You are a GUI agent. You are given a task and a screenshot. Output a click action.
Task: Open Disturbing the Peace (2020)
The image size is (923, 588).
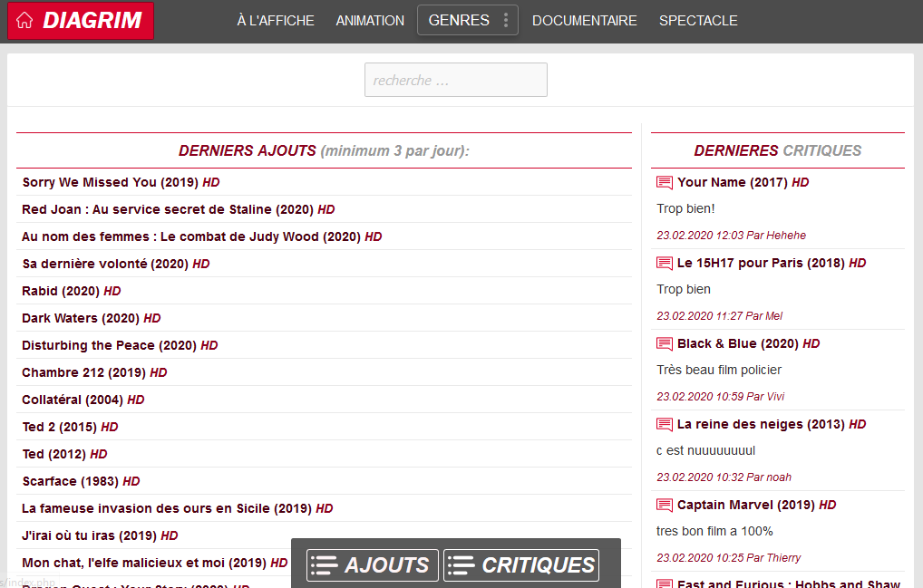[x=120, y=345]
